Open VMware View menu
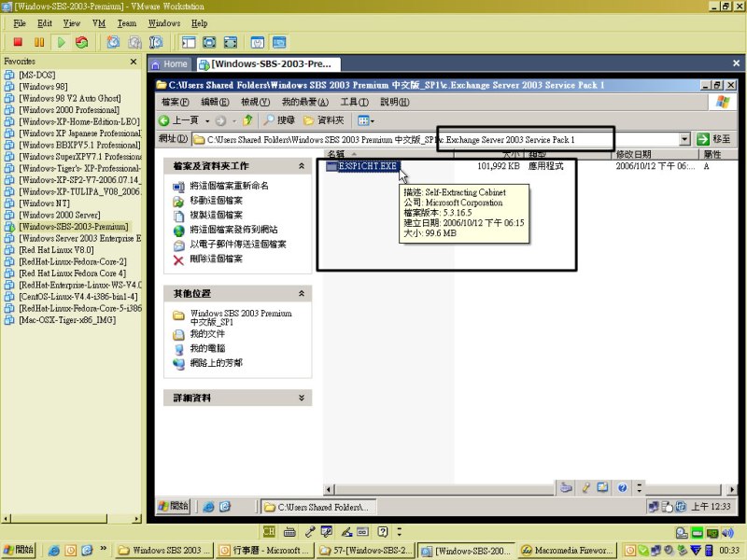The width and height of the screenshot is (747, 560). coord(72,22)
